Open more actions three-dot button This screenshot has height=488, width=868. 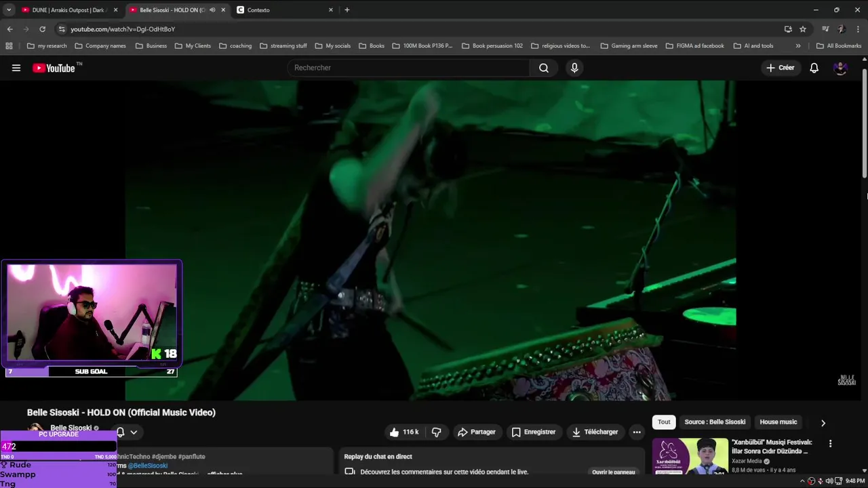(x=637, y=432)
